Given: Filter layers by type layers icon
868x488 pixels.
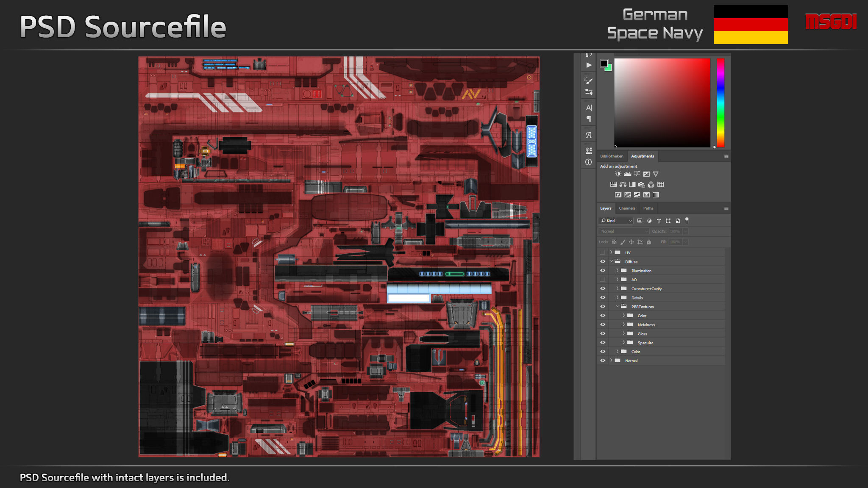Looking at the screenshot, I should [659, 221].
